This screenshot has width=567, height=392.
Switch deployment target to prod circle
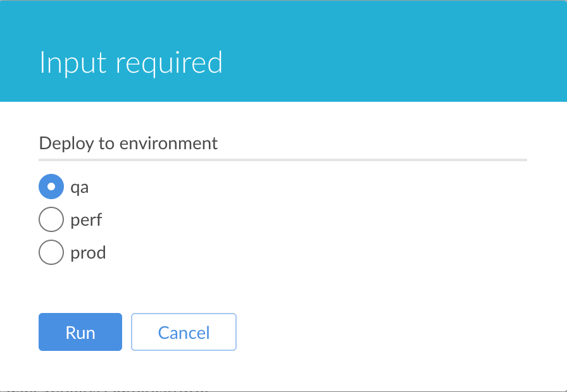(x=51, y=253)
